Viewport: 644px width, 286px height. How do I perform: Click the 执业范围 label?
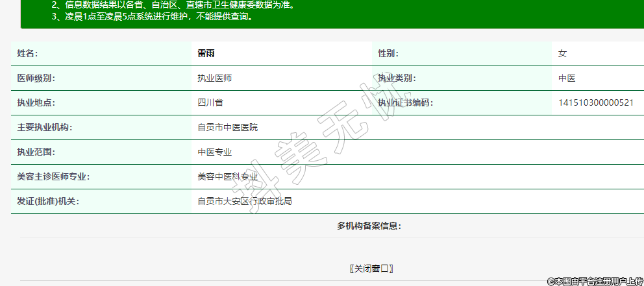(x=36, y=152)
